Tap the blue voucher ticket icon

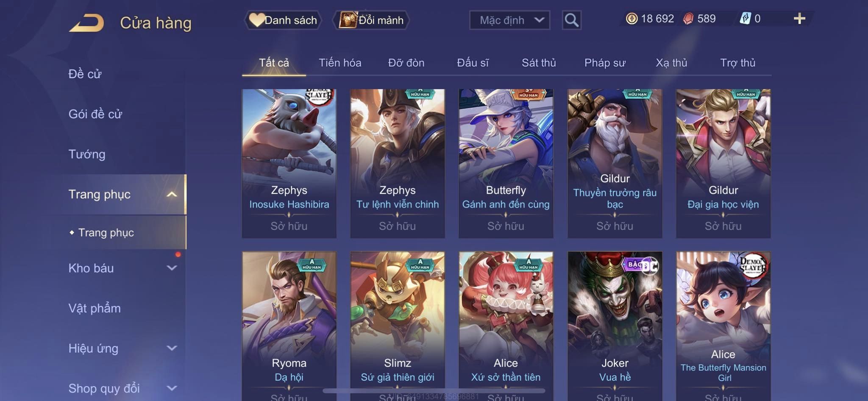pyautogui.click(x=745, y=19)
